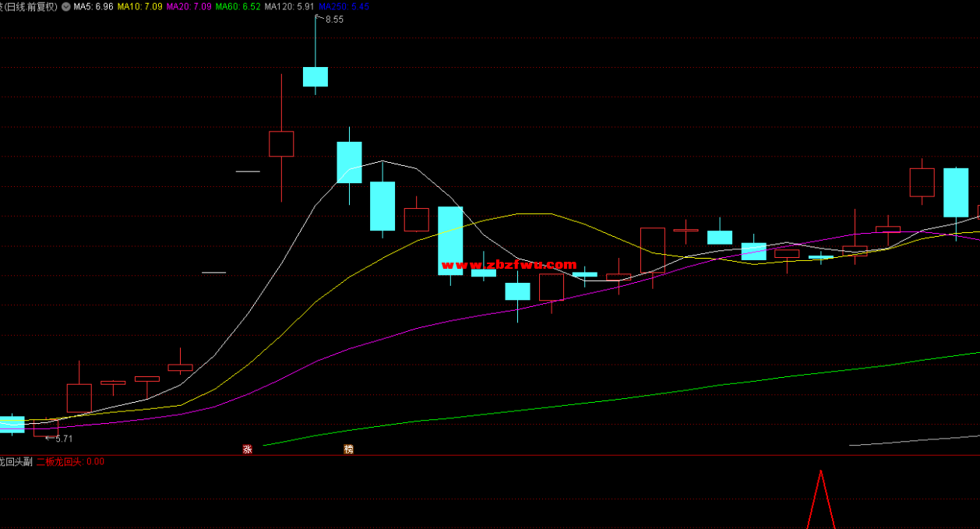Select the MA5 moving average label
Image resolution: width=980 pixels, height=529 pixels.
93,6
